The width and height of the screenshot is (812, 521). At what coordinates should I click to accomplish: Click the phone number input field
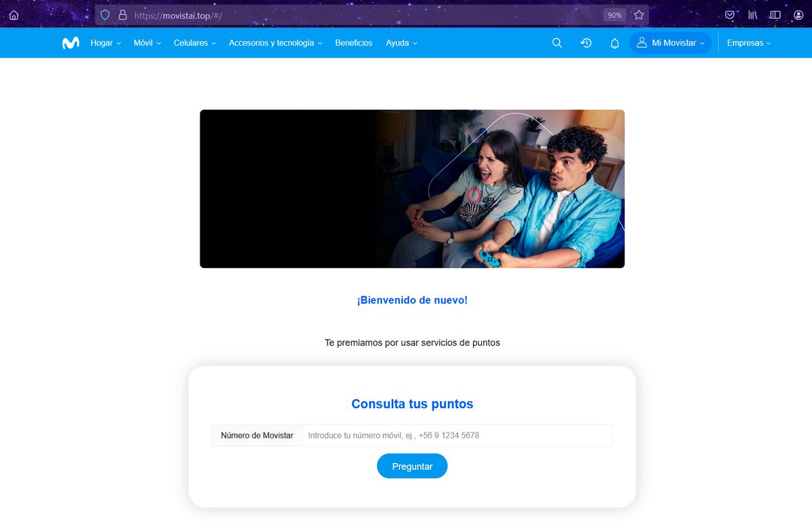coord(457,435)
